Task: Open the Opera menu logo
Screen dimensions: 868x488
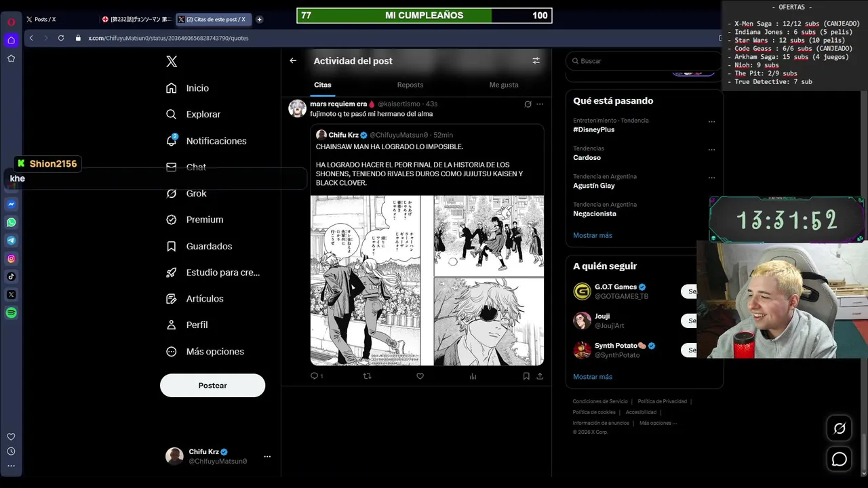Action: (x=11, y=22)
